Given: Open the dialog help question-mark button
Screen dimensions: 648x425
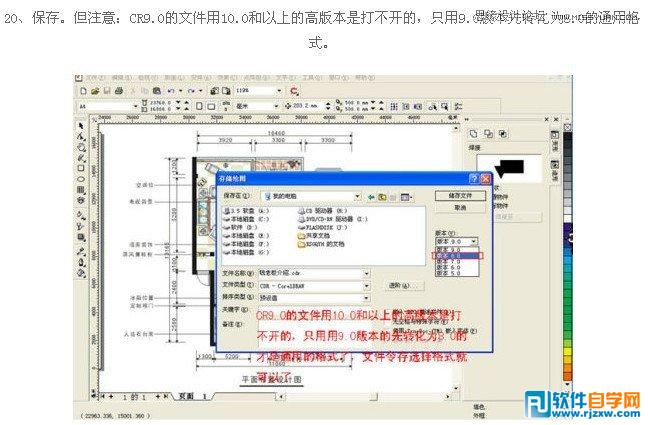Looking at the screenshot, I should click(474, 179).
